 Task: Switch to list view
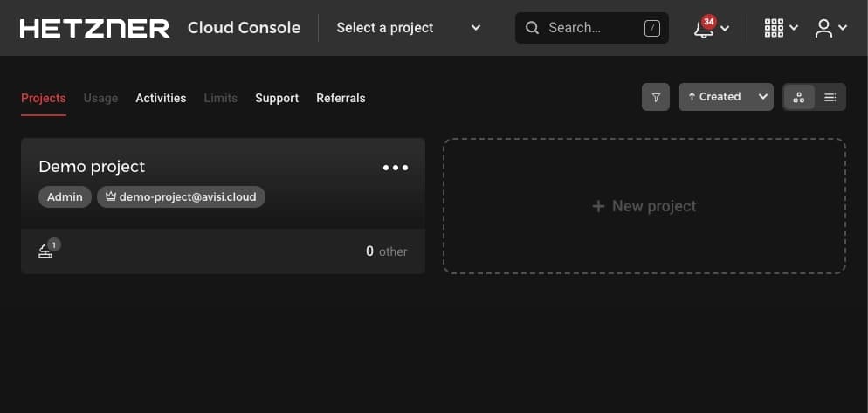point(830,97)
